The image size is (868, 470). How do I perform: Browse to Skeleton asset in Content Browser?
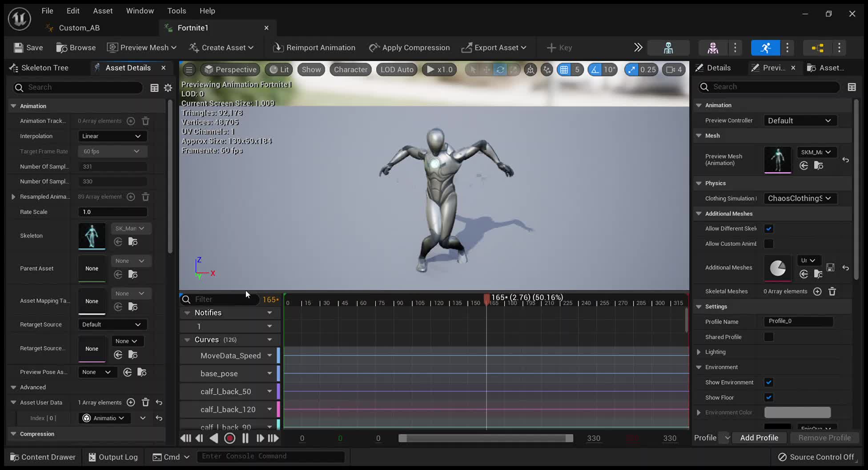click(133, 242)
